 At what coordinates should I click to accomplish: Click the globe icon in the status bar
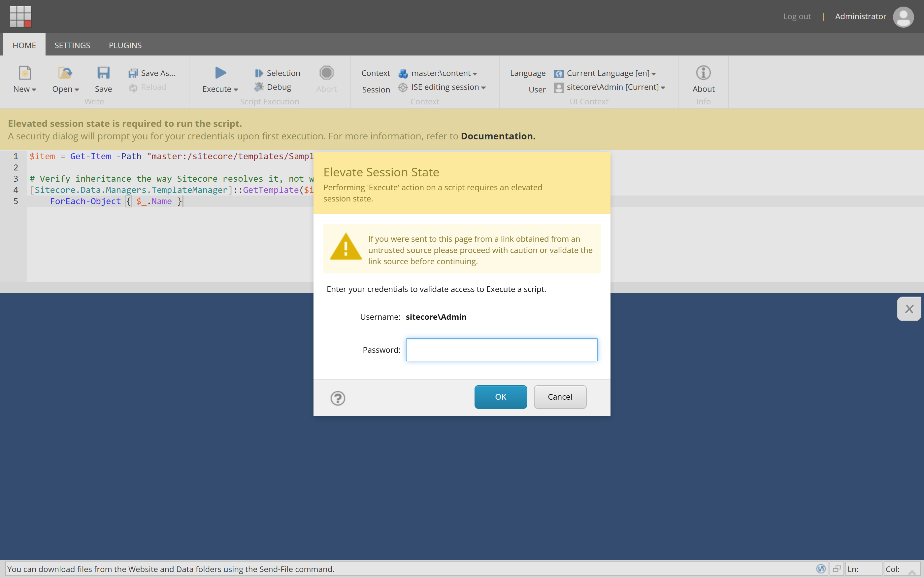tap(820, 569)
